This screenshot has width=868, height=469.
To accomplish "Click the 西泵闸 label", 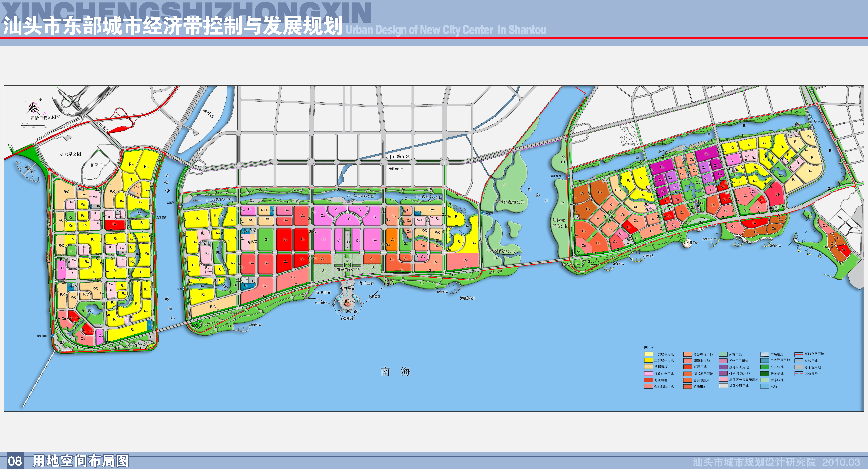I will [x=170, y=203].
